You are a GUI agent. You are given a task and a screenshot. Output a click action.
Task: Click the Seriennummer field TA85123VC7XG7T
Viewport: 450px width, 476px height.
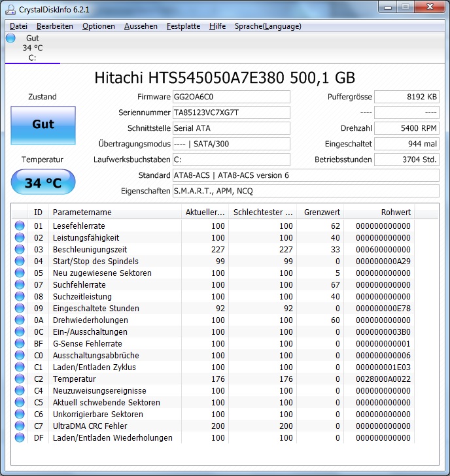click(232, 112)
